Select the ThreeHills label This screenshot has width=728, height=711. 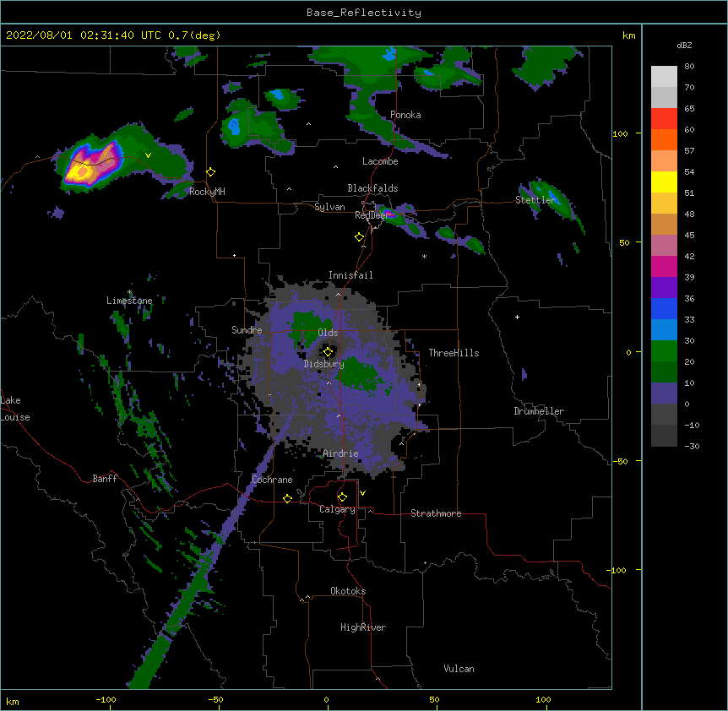click(x=454, y=353)
